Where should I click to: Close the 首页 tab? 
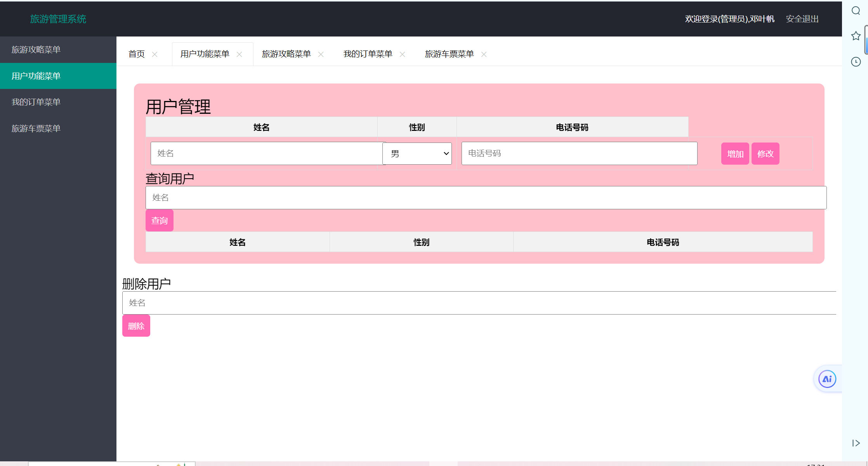point(155,54)
